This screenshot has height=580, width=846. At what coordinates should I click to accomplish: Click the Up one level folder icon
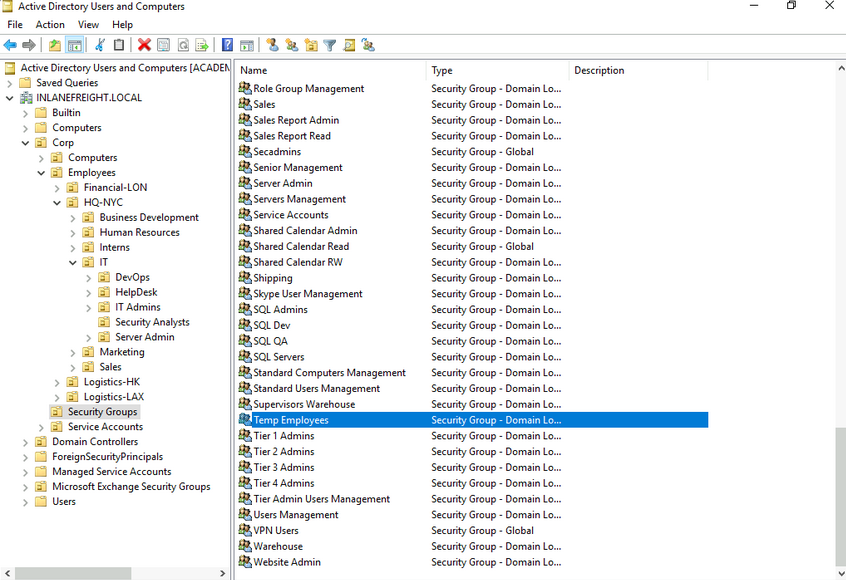pyautogui.click(x=54, y=45)
